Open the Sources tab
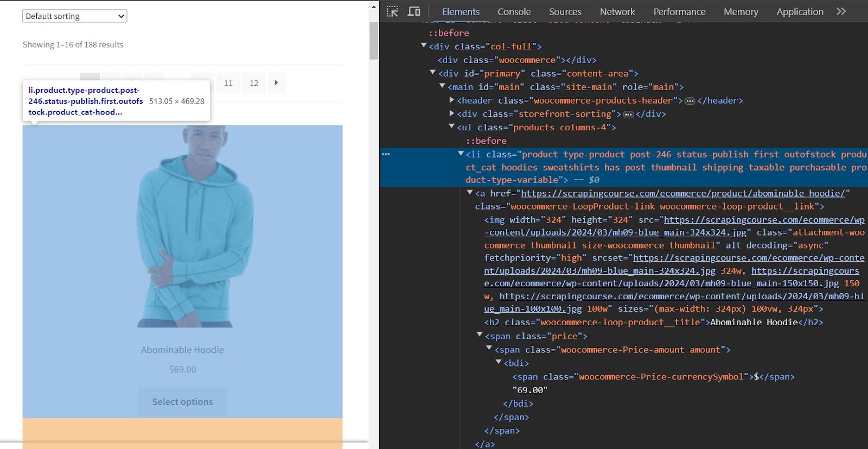Screen dimensions: 868x449 point(565,11)
